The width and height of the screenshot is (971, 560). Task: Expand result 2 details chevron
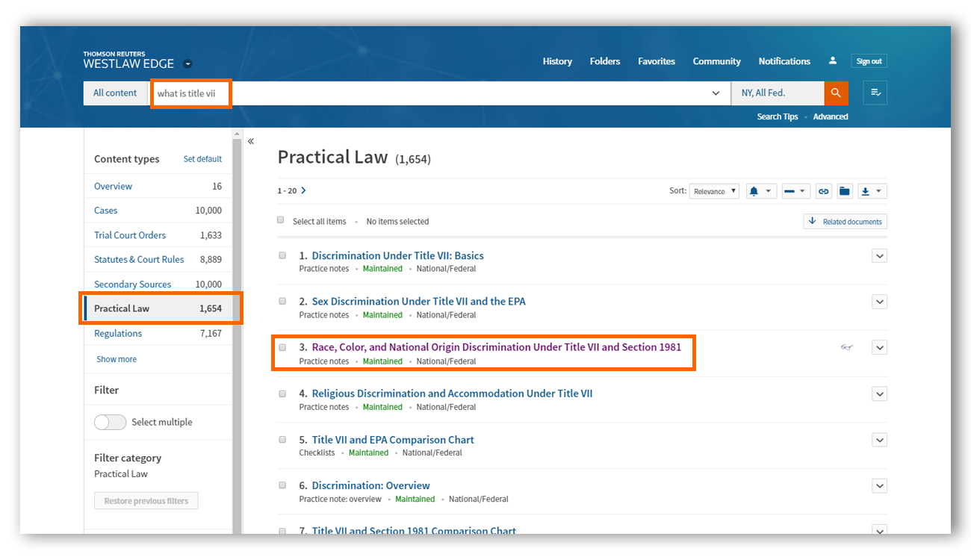[x=879, y=302]
